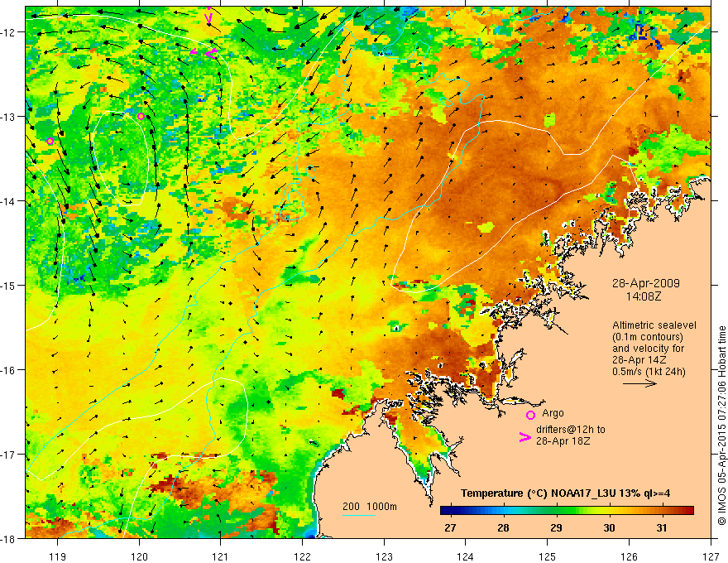Click the '-17' latitude axis label

(9, 455)
